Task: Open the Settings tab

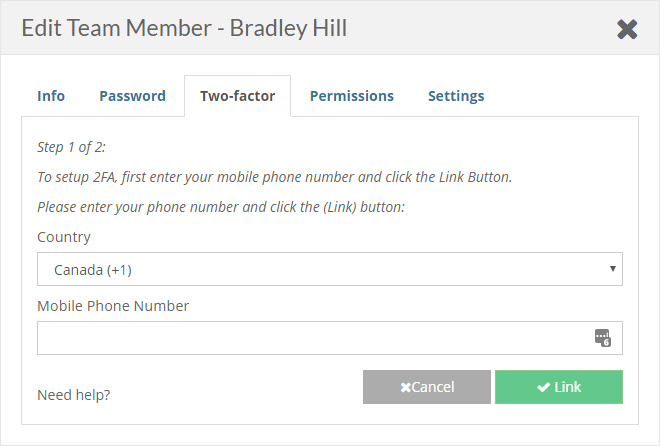Action: [x=456, y=96]
